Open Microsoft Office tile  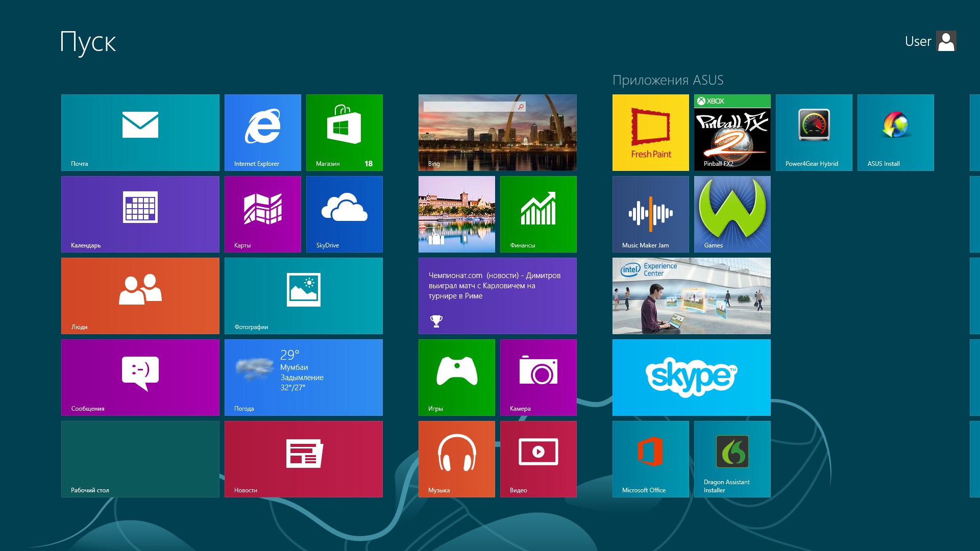pos(650,459)
